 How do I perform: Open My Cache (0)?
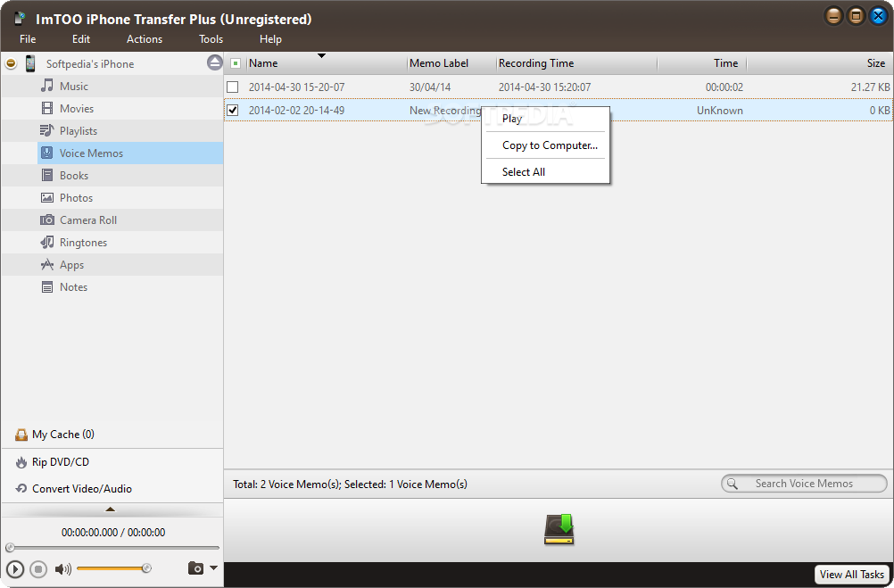pyautogui.click(x=62, y=434)
